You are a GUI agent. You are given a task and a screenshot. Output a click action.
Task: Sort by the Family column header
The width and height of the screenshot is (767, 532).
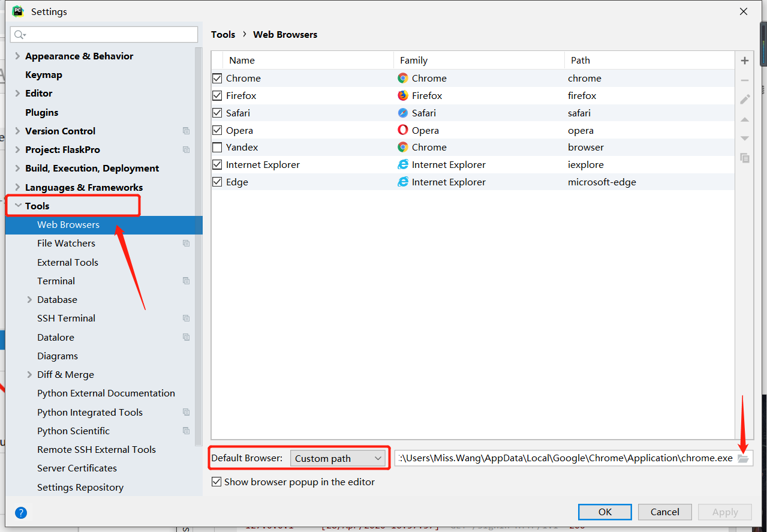(x=479, y=60)
